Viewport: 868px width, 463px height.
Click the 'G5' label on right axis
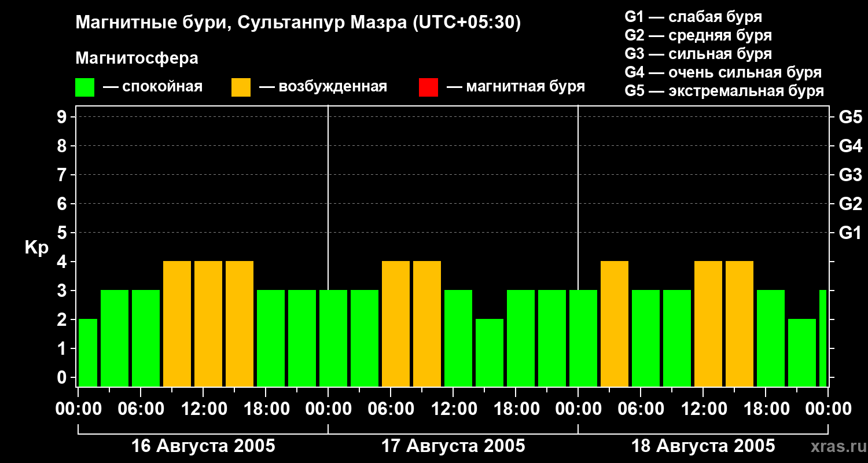850,117
